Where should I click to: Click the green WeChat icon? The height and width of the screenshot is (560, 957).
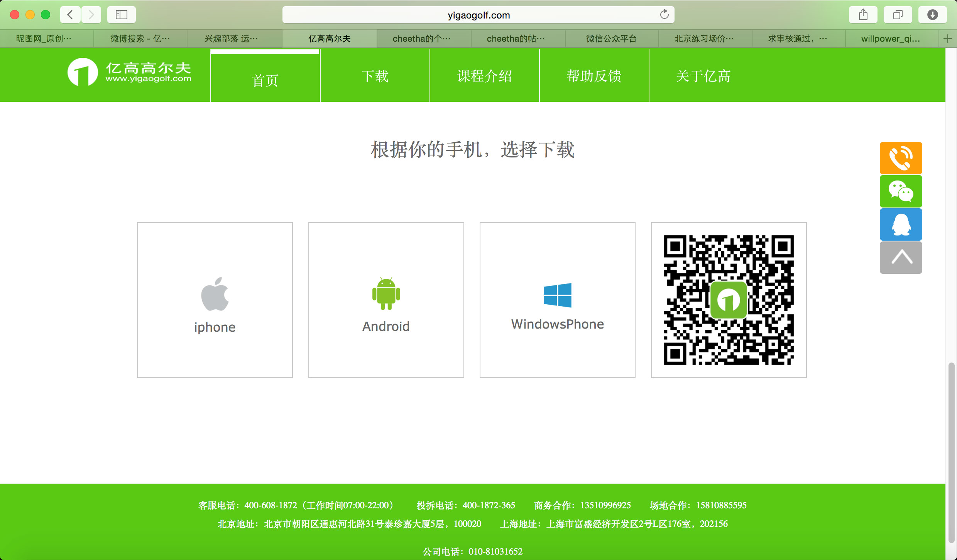[x=901, y=191]
